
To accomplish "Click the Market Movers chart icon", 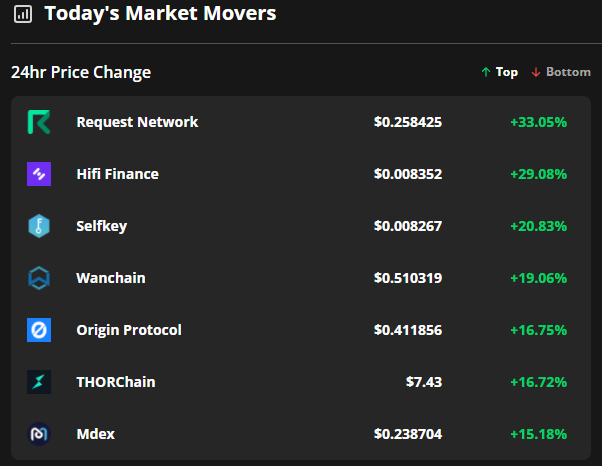I will click(23, 14).
